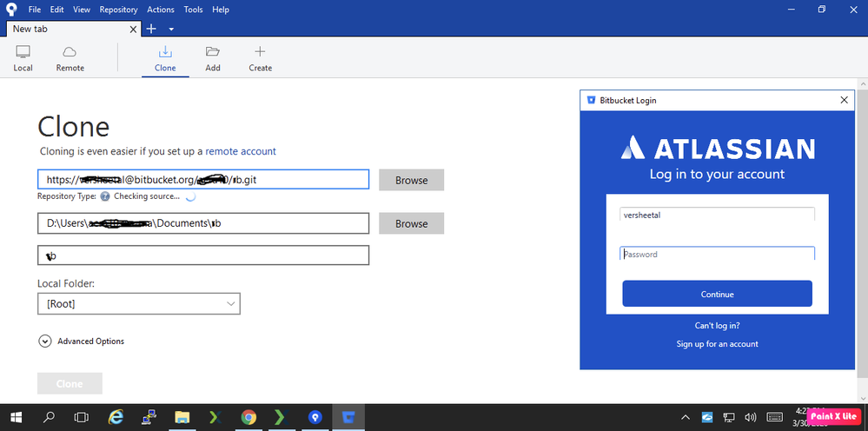Image resolution: width=868 pixels, height=431 pixels.
Task: Open the touch keyboard tray icon
Action: (x=774, y=417)
